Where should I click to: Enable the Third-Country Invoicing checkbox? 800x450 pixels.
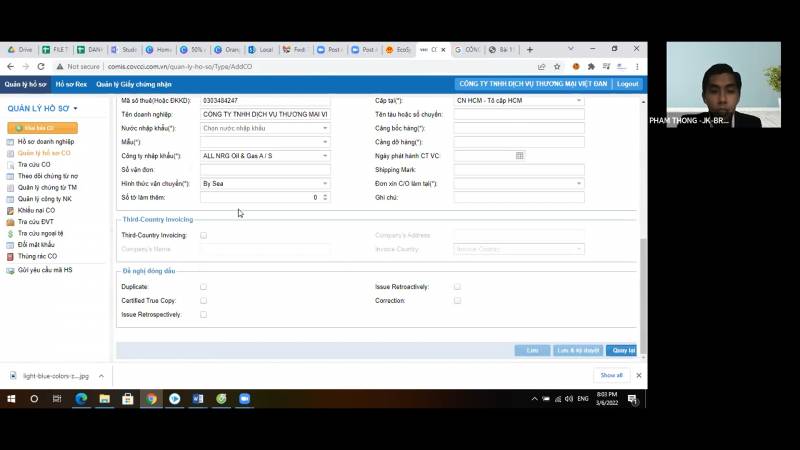203,235
